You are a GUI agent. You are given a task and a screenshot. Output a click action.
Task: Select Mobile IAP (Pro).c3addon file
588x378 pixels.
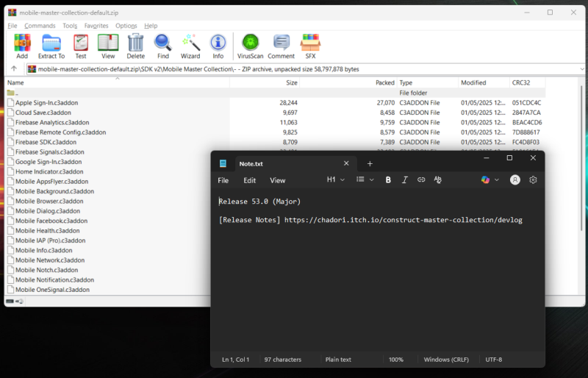50,240
